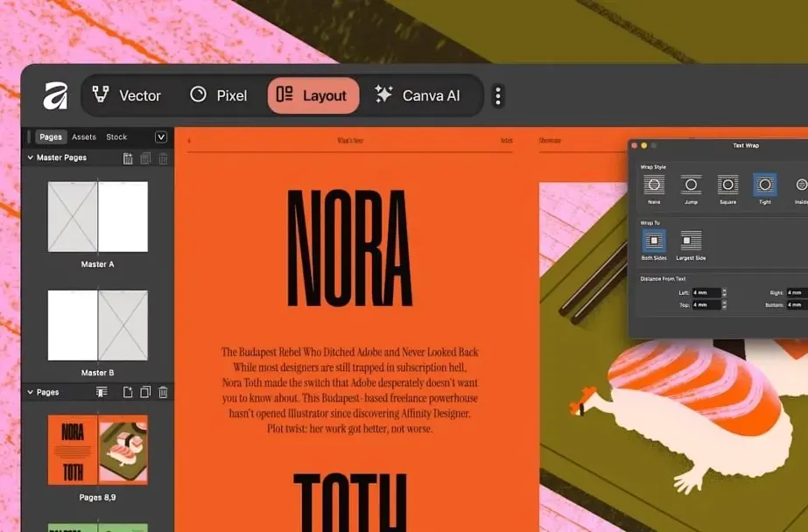Choose the Jump wrap style
This screenshot has width=808, height=532.
[691, 185]
